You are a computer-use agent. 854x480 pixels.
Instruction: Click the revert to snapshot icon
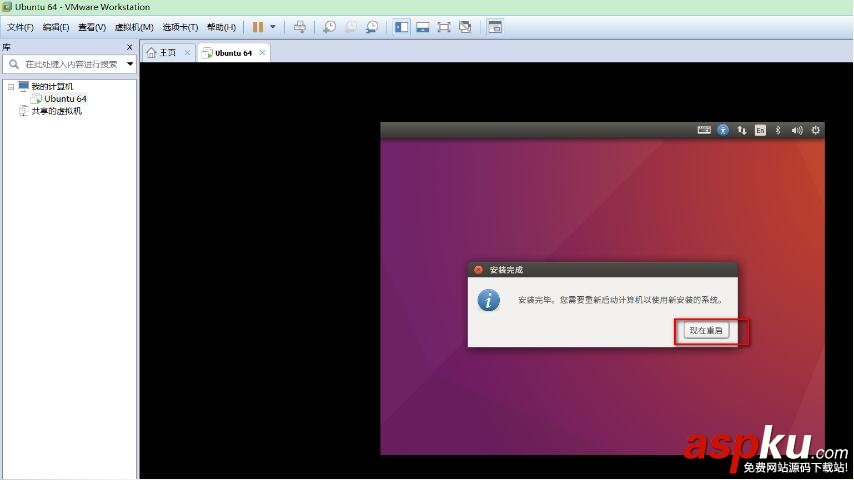point(351,27)
